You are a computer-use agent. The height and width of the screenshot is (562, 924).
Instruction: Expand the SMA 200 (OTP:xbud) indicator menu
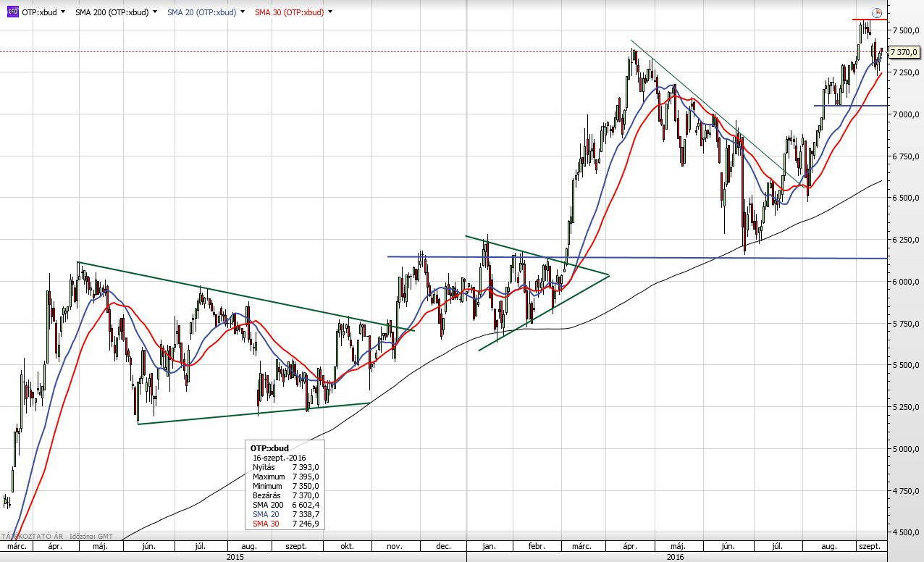coord(154,12)
